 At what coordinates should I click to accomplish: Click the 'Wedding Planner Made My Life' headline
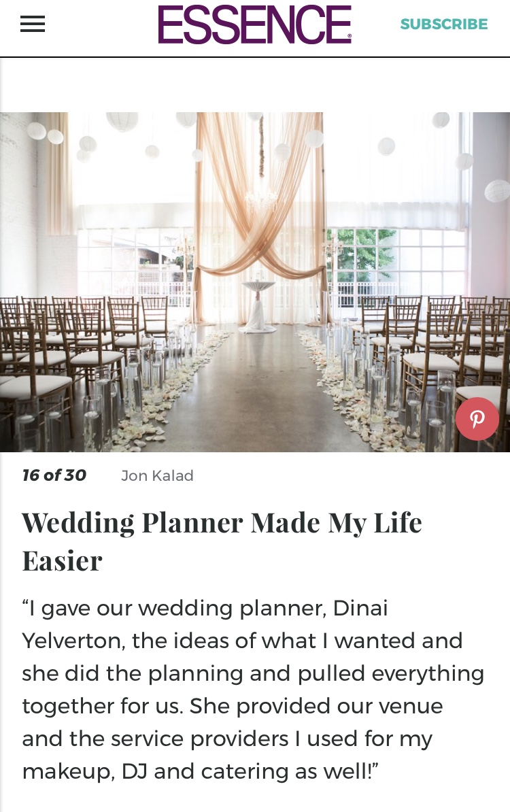pyautogui.click(x=222, y=523)
